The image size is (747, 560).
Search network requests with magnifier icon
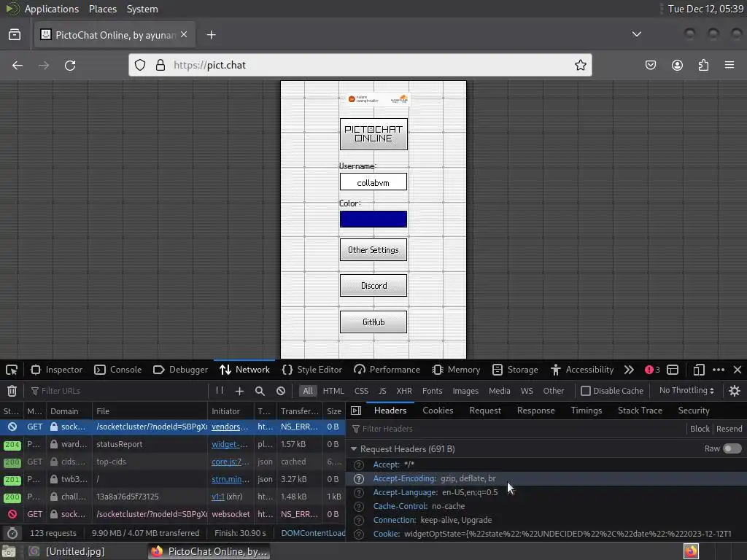click(x=260, y=391)
